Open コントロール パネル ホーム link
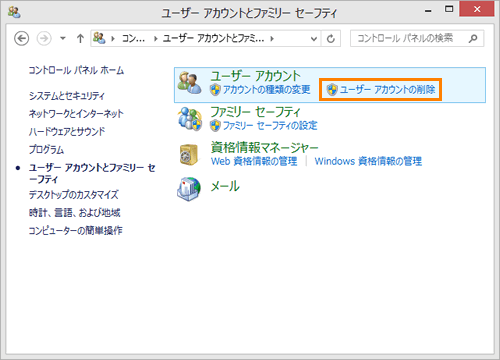This screenshot has width=500, height=360. (x=76, y=70)
